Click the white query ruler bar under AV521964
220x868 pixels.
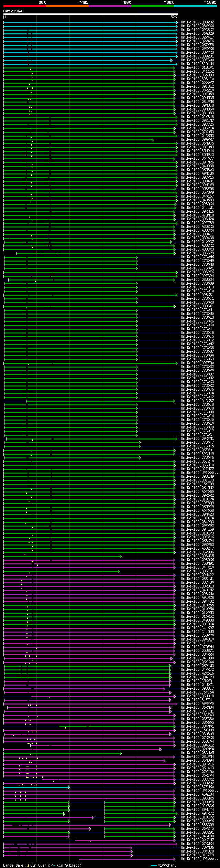click(91, 14)
